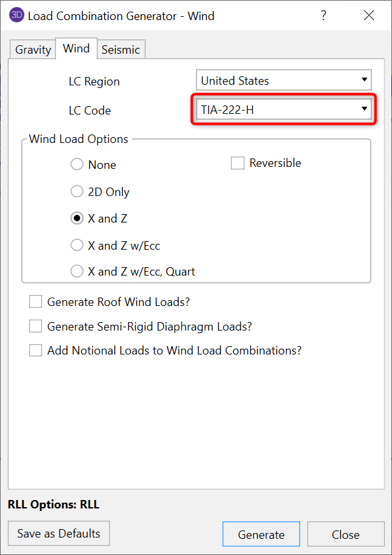This screenshot has width=392, height=555.
Task: Select the None wind load option
Action: coord(77,165)
